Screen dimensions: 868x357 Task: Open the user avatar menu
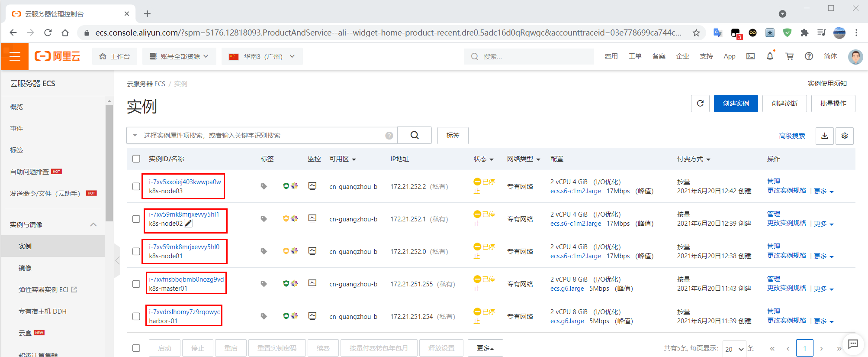(x=855, y=56)
